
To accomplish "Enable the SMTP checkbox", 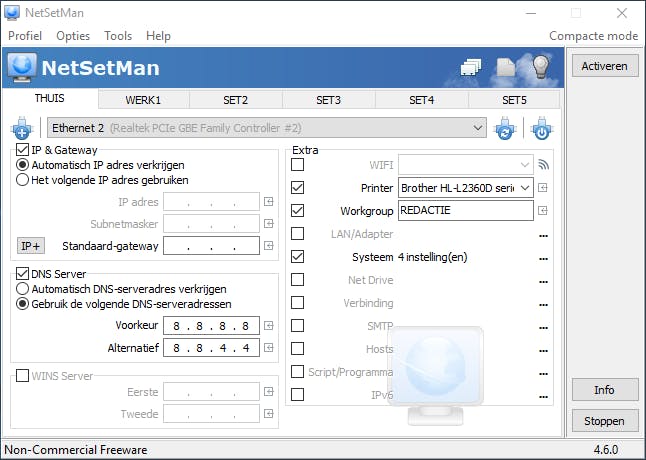I will 297,326.
